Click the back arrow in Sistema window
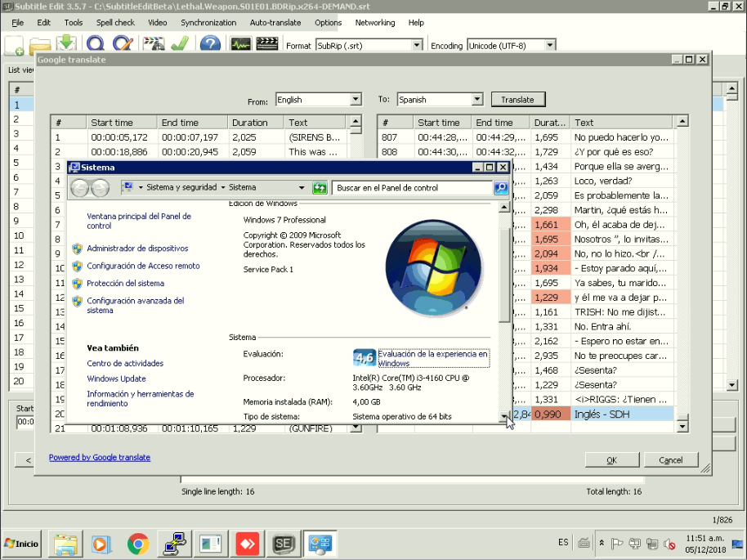 point(79,188)
